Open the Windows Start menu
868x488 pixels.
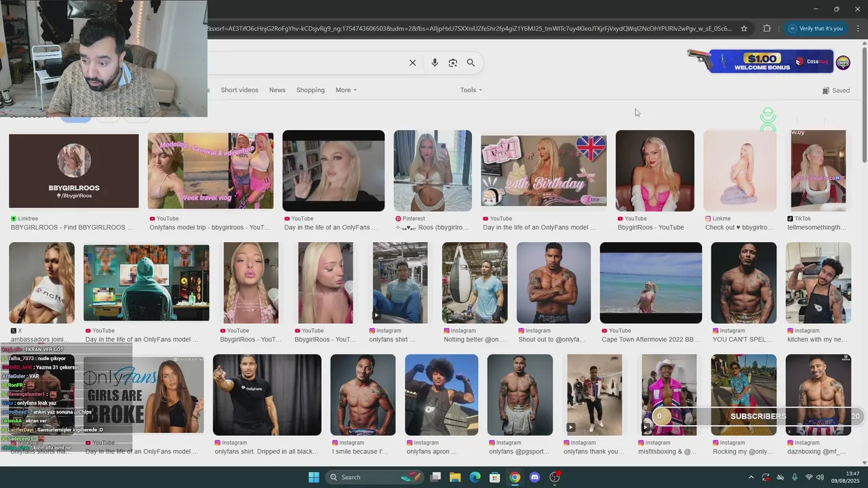314,477
